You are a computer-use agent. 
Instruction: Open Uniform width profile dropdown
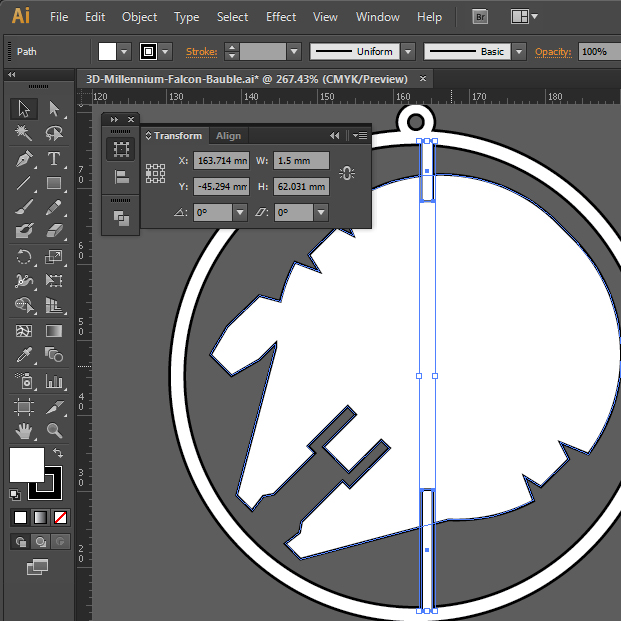pos(408,51)
